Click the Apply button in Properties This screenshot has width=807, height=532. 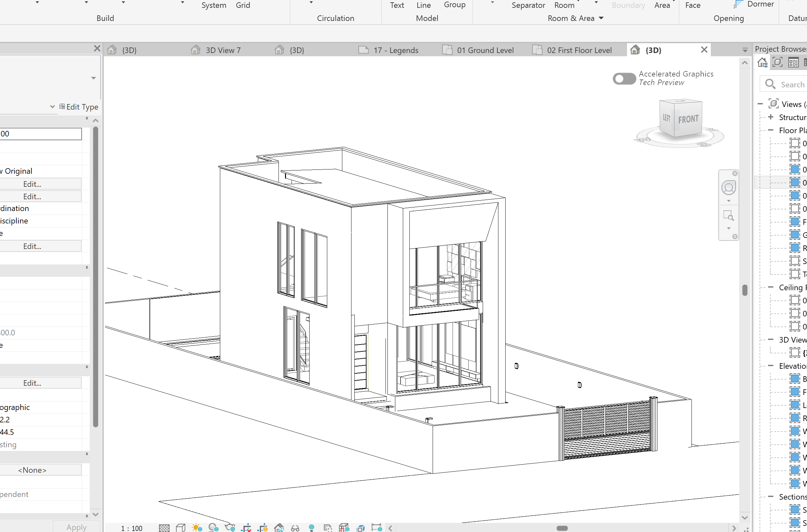(x=76, y=527)
